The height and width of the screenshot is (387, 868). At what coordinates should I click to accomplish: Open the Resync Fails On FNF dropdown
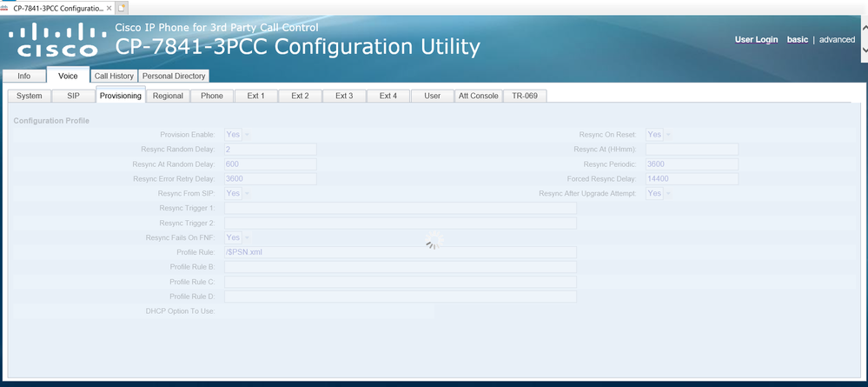click(x=237, y=238)
